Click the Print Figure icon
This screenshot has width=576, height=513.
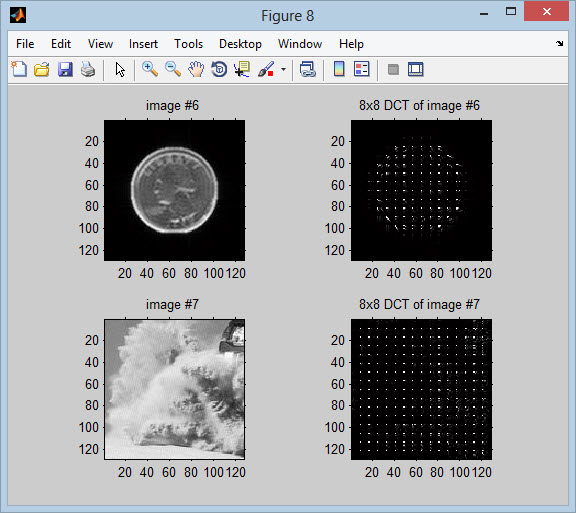coord(88,69)
